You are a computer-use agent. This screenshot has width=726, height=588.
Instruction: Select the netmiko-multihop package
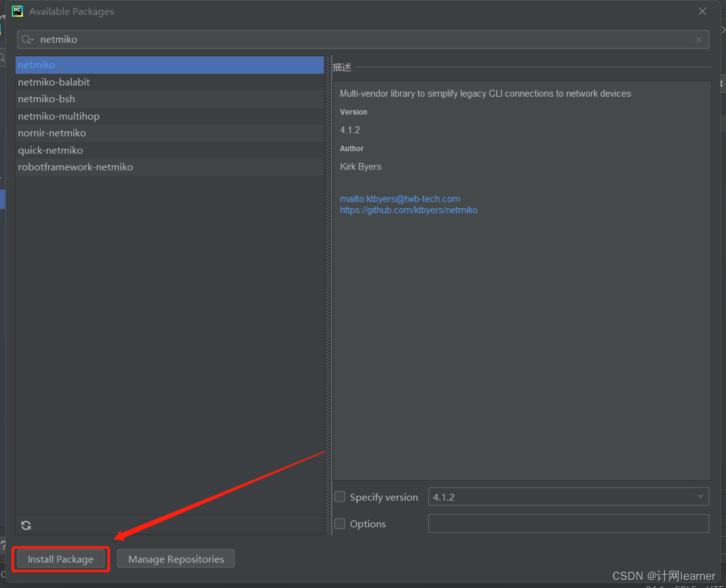click(170, 116)
